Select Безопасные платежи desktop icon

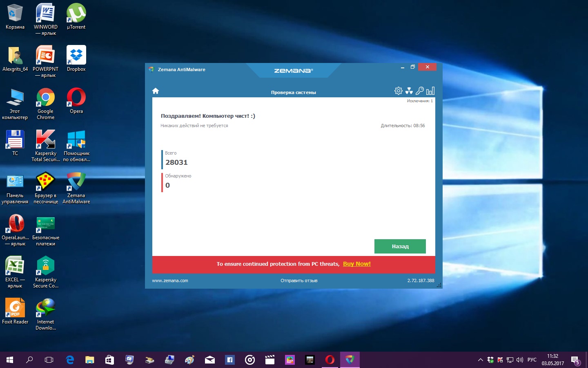click(x=46, y=230)
